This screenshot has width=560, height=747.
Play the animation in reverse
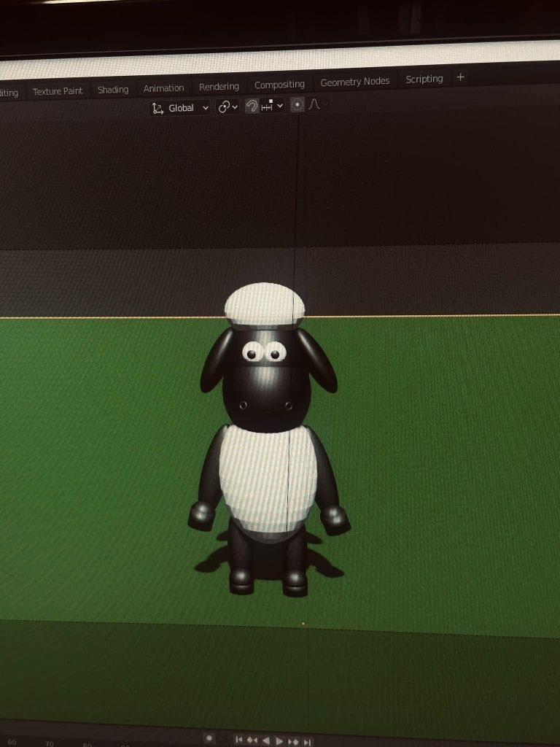[x=265, y=741]
